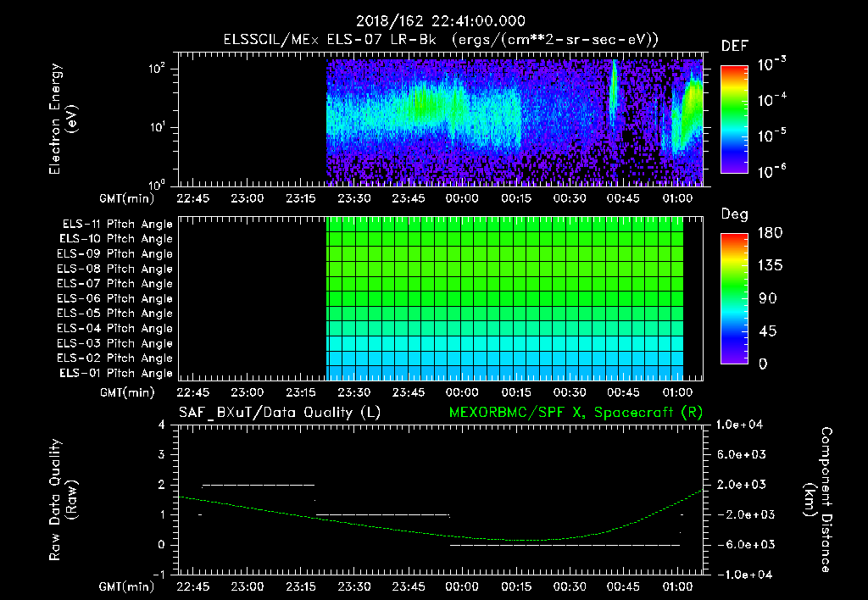Click the 22:45 tick label under pitch angle panel
This screenshot has width=868, height=600.
pos(193,392)
